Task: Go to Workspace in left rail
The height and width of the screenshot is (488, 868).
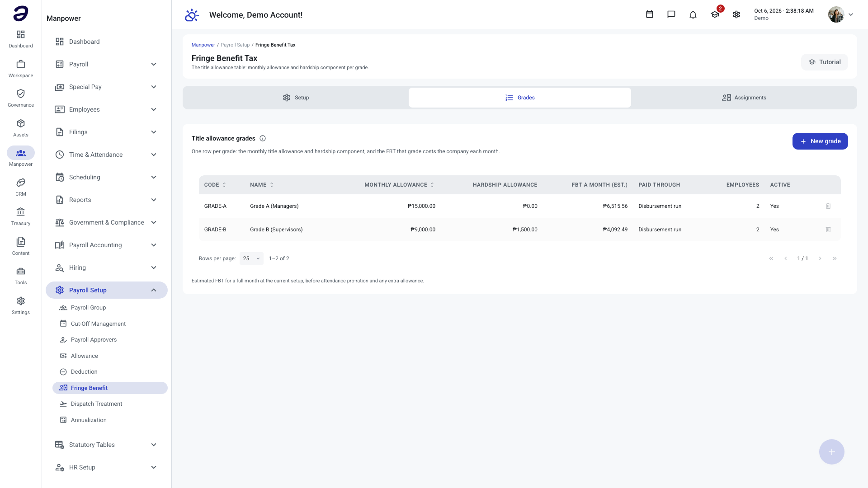Action: [x=21, y=69]
